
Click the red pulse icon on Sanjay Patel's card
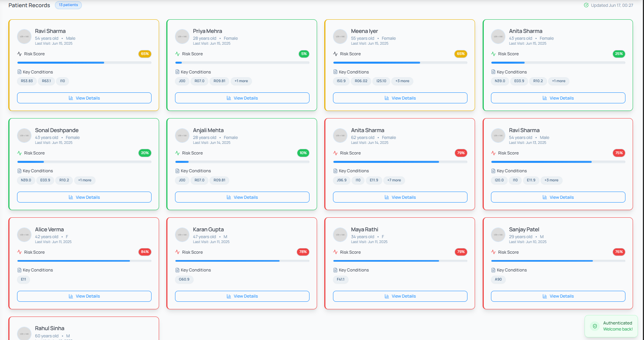(x=493, y=252)
